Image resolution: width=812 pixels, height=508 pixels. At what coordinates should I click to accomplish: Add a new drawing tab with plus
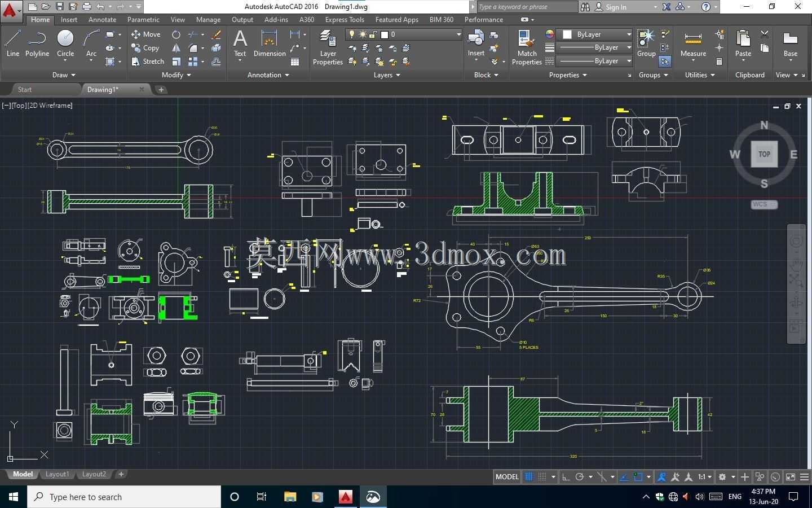pos(161,89)
